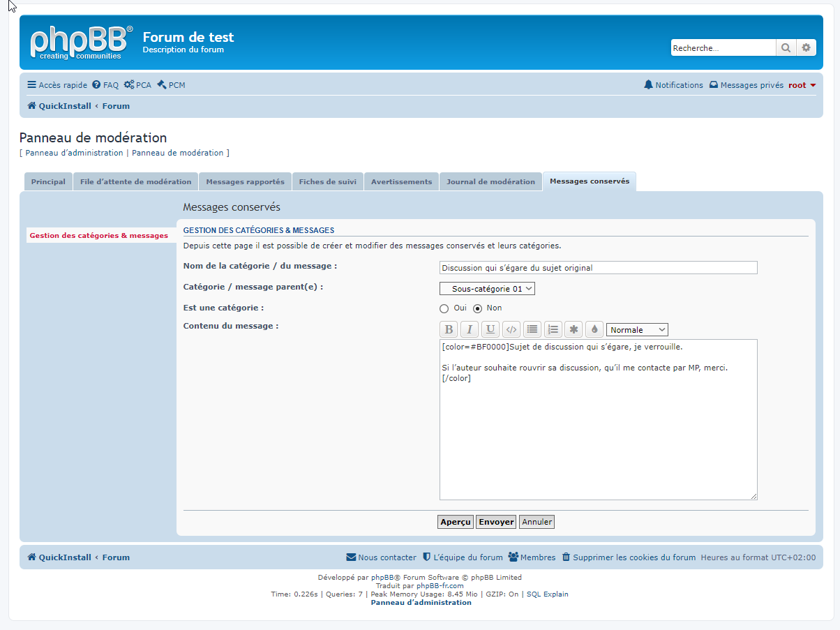Screen dimensions: 840x630
Task: Select the Oui radio button
Action: tap(444, 308)
